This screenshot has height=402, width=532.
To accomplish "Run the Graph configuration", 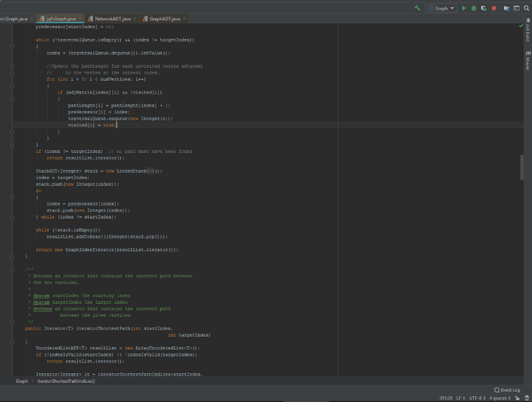I will click(464, 8).
